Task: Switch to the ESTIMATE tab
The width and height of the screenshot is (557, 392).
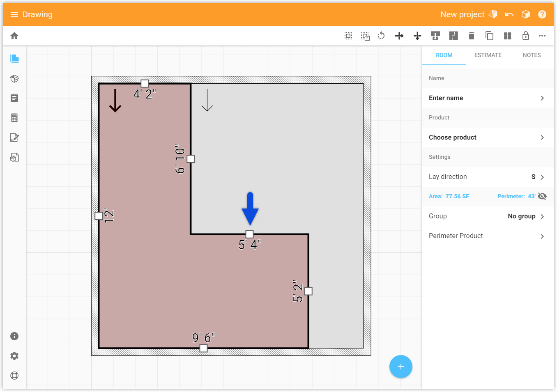Action: point(488,55)
